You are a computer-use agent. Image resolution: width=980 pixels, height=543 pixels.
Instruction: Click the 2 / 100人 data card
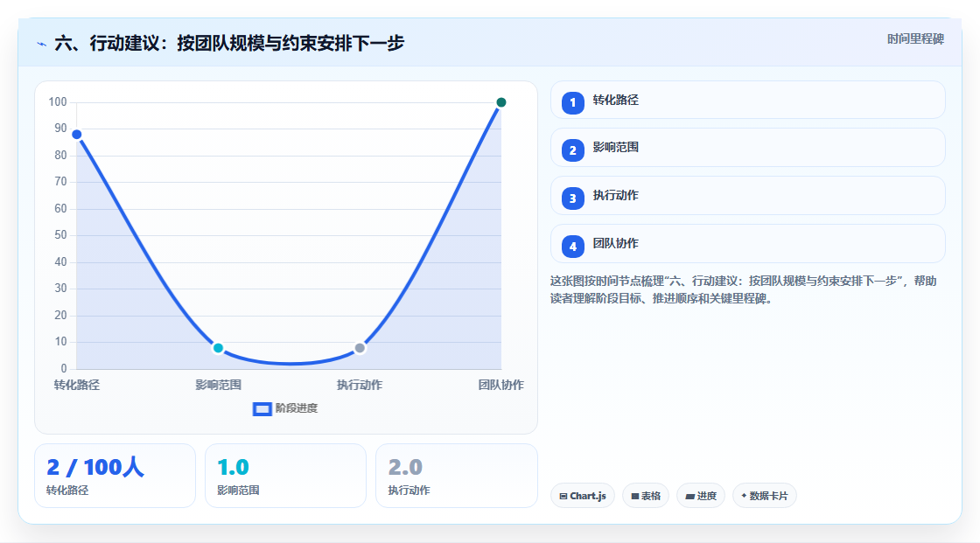(115, 476)
